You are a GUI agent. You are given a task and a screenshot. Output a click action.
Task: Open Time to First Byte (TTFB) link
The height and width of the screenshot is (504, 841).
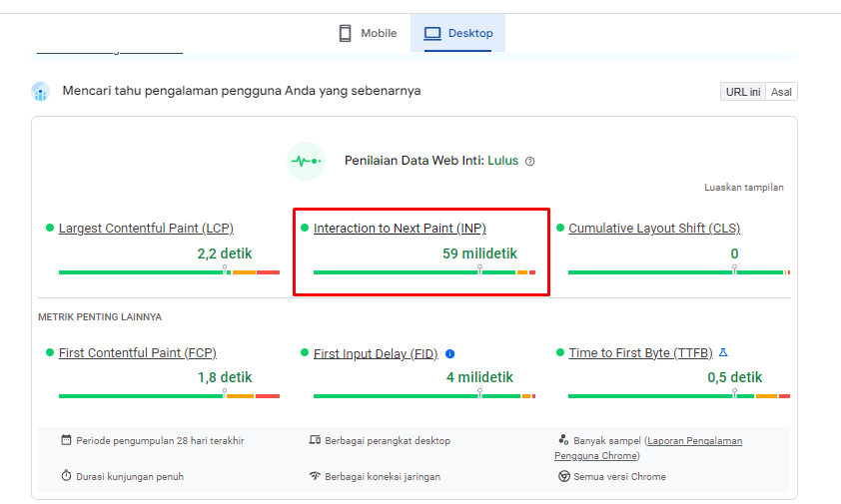click(x=640, y=353)
